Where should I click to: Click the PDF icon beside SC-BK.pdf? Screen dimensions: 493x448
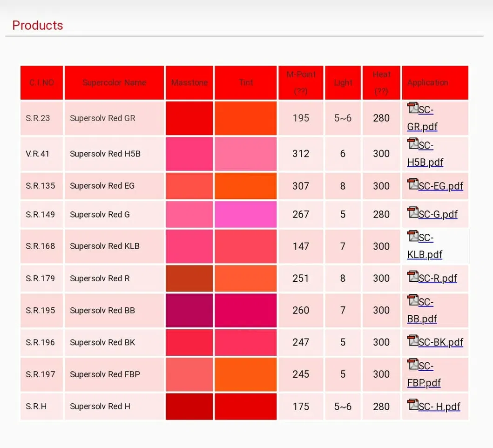412,340
